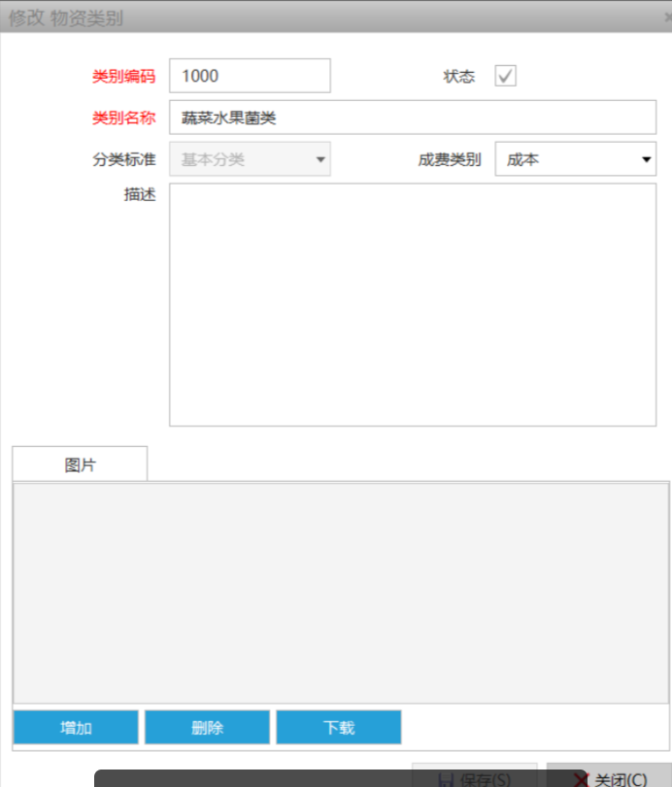This screenshot has width=672, height=787.
Task: Click the red X icon on 关闭 button
Action: pyautogui.click(x=581, y=779)
